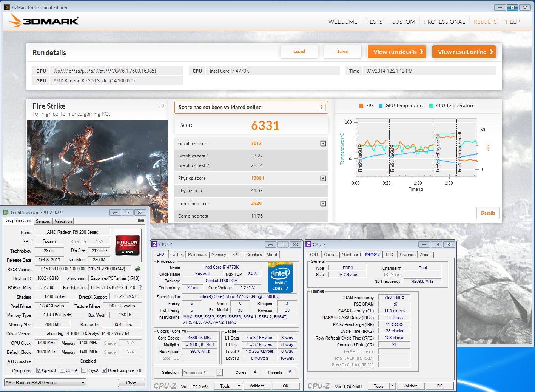Screen dimensions: 535x392
Task: Open SPD tab in Memory CPU-Z window
Action: (390, 255)
